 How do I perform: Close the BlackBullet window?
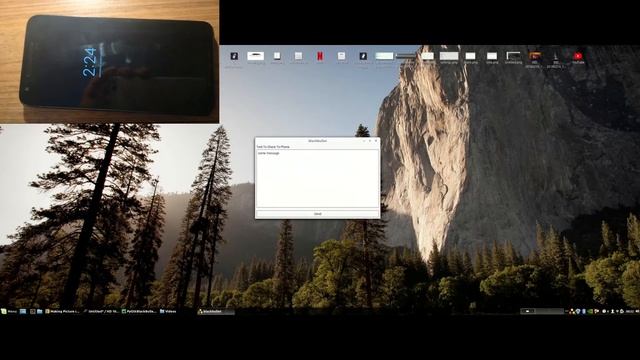(x=376, y=141)
